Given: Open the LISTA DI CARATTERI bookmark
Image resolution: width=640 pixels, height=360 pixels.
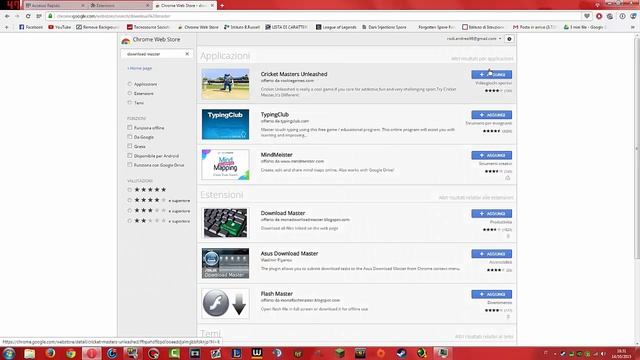Looking at the screenshot, I should [286, 27].
